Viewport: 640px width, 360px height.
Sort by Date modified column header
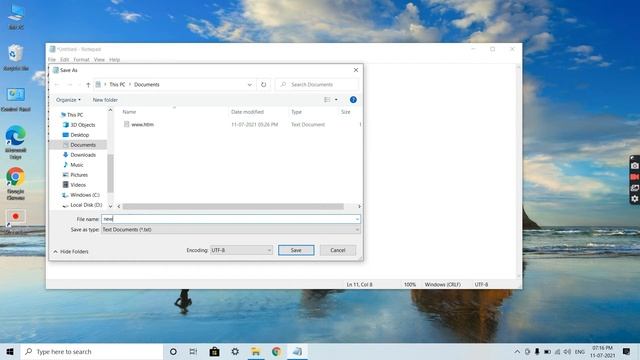click(x=247, y=112)
